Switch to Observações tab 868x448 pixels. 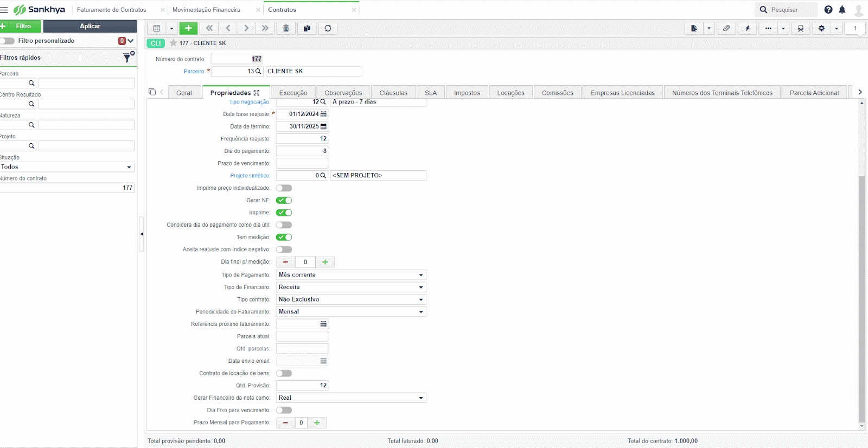(x=343, y=93)
